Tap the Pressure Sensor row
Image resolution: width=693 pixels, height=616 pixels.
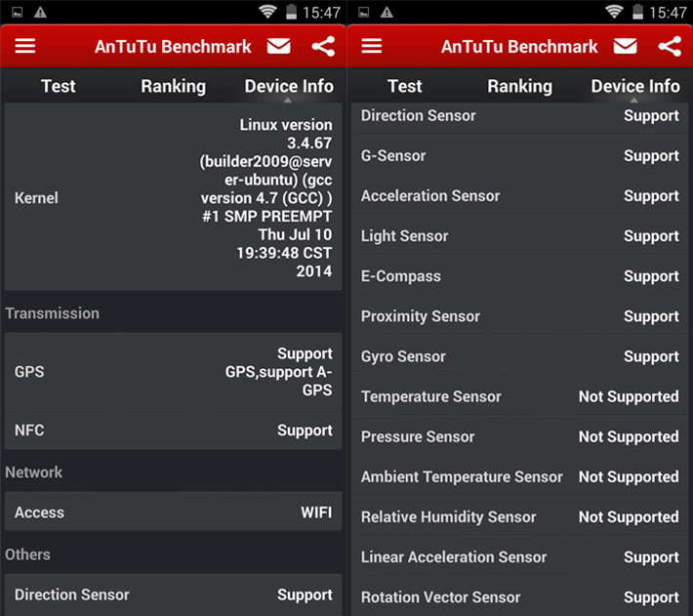519,436
